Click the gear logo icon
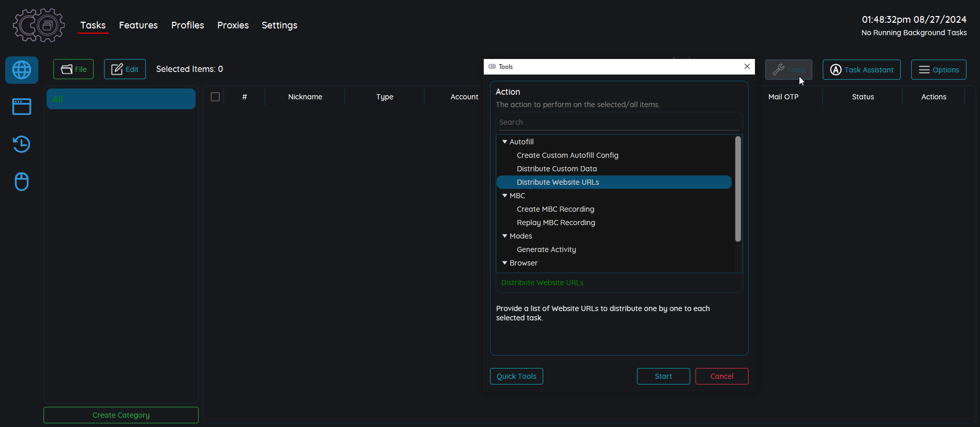The image size is (980, 427). pos(39,25)
